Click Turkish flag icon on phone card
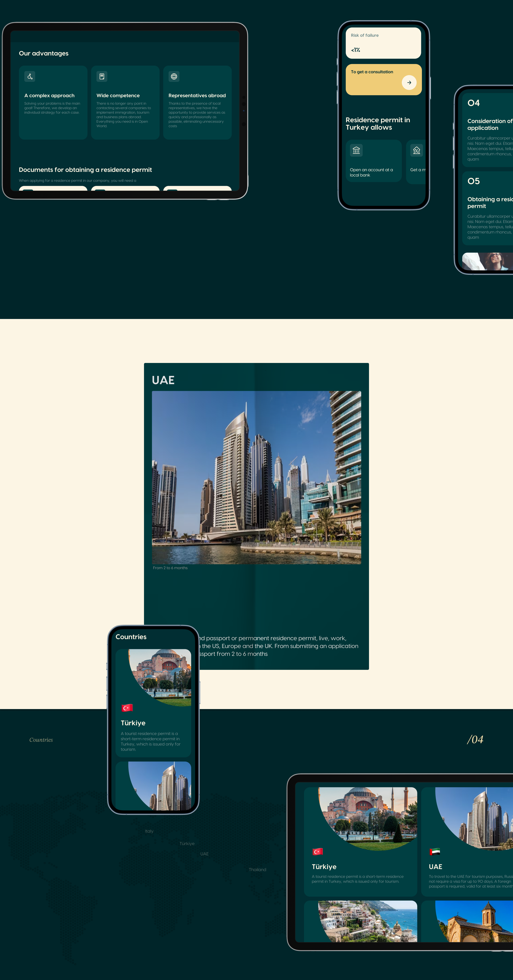513x980 pixels. click(127, 708)
